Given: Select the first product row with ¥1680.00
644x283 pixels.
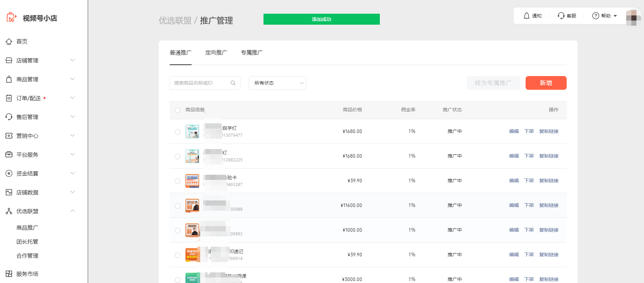Looking at the screenshot, I should pyautogui.click(x=178, y=132).
